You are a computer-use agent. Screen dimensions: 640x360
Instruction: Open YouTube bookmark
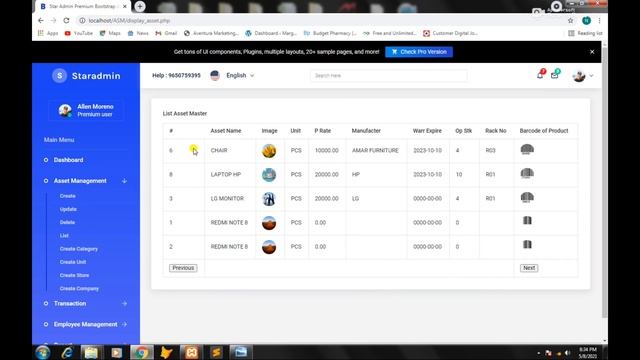[x=79, y=33]
